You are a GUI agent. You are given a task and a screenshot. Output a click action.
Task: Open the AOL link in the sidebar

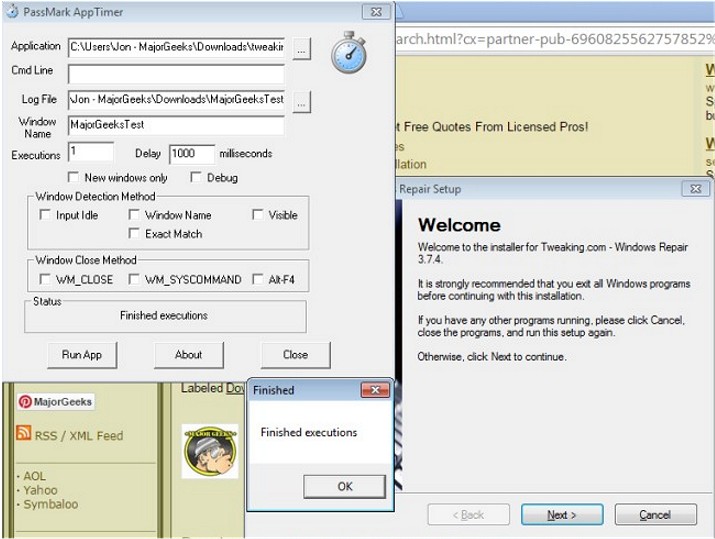point(34,476)
